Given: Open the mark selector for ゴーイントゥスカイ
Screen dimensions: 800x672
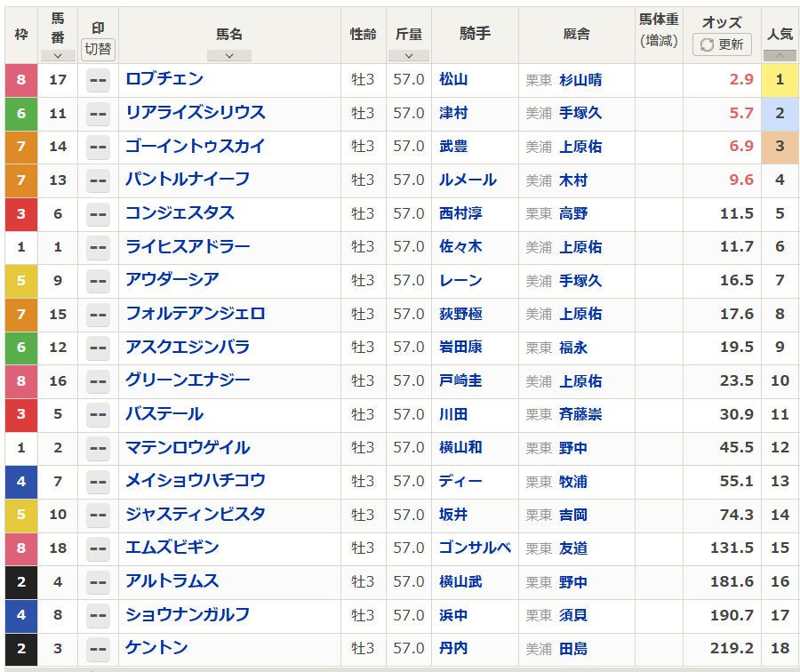Looking at the screenshot, I should (98, 147).
